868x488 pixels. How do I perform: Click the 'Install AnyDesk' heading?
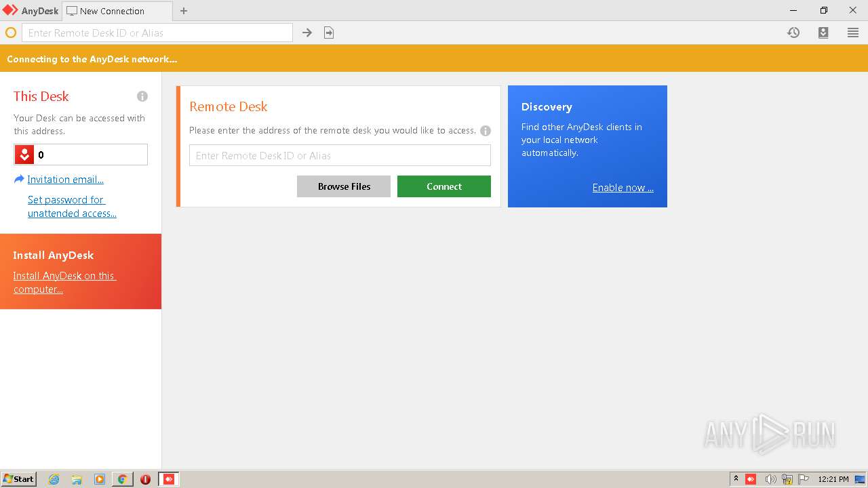click(54, 256)
